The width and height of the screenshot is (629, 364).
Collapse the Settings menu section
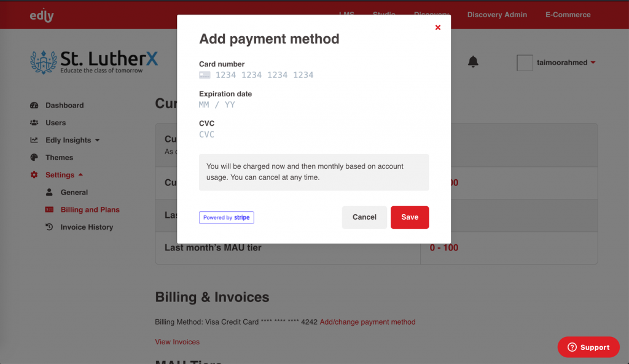point(80,175)
